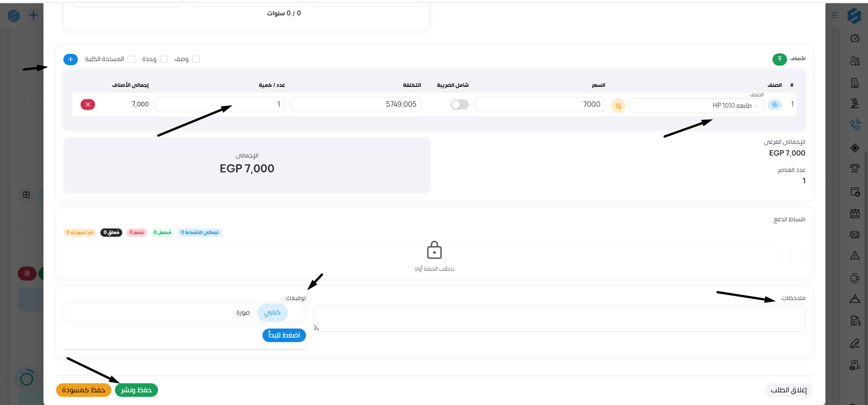868x405 pixels.
Task: Check the وصف checkbox
Action: (196, 59)
